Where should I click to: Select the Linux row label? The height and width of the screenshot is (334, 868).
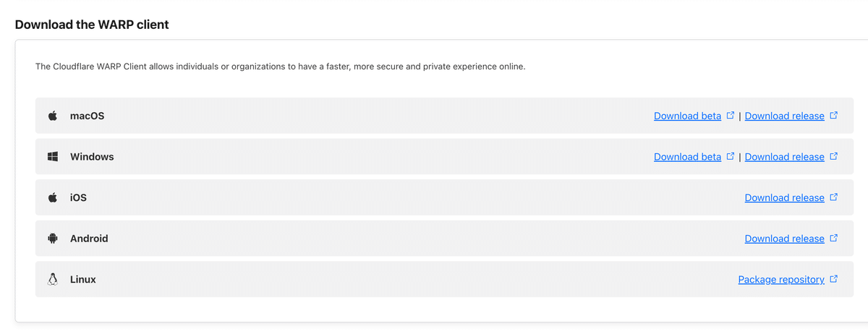(x=83, y=279)
